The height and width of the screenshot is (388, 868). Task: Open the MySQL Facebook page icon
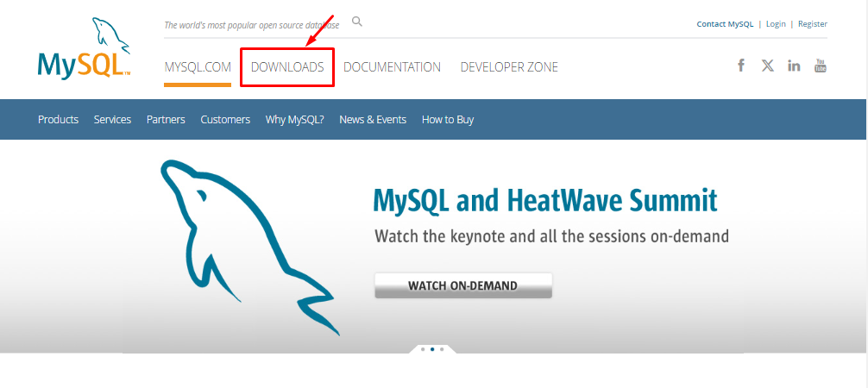pos(740,66)
